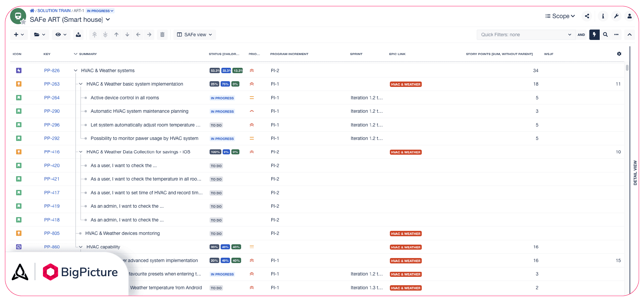Click the priority icon for PP-290
The width and height of the screenshot is (644, 302).
tap(252, 111)
